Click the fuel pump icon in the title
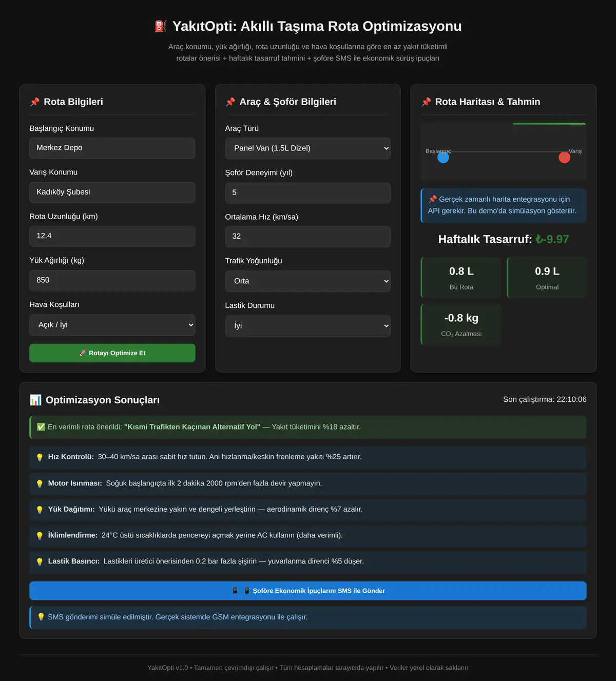This screenshot has height=681, width=616. click(x=161, y=26)
